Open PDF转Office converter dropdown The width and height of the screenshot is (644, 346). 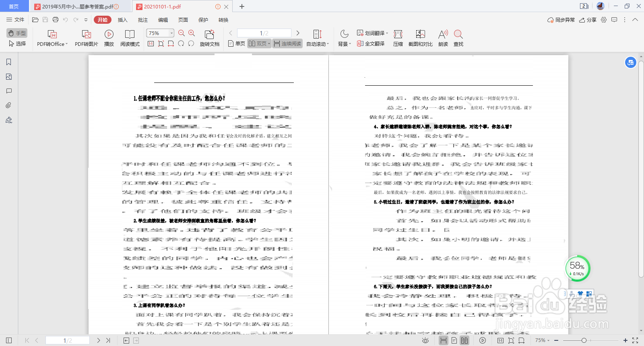point(52,39)
